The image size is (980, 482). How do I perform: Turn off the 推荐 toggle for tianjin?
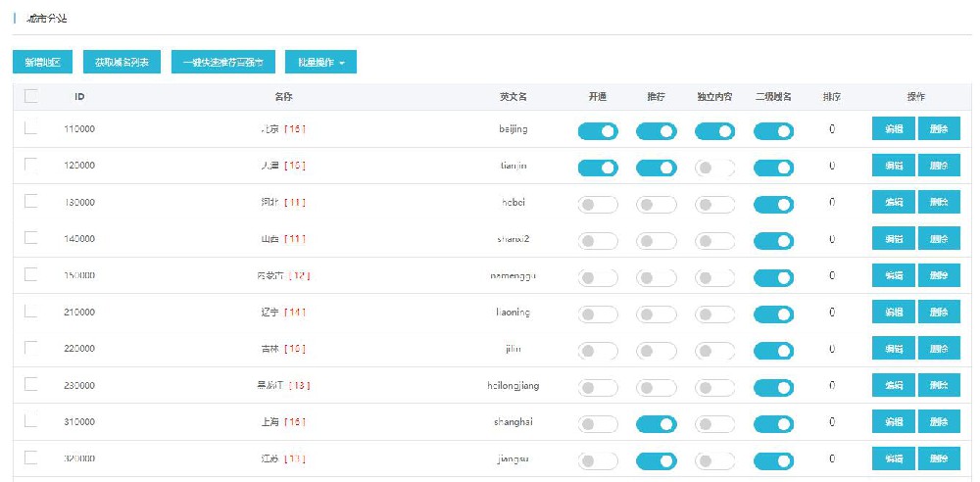[657, 168]
